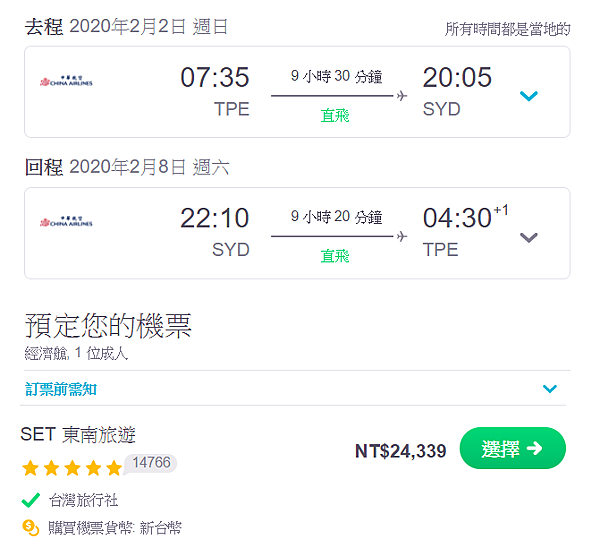Click the 直飛 label on outbound flight
Screen dimensions: 600x548
coord(335,115)
